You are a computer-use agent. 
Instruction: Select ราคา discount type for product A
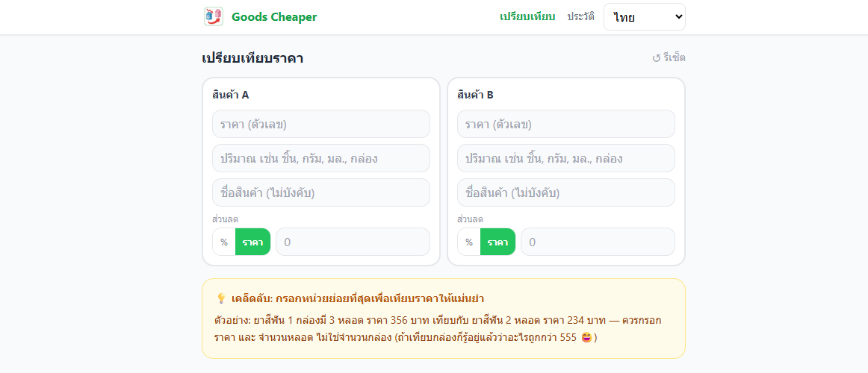(x=252, y=242)
